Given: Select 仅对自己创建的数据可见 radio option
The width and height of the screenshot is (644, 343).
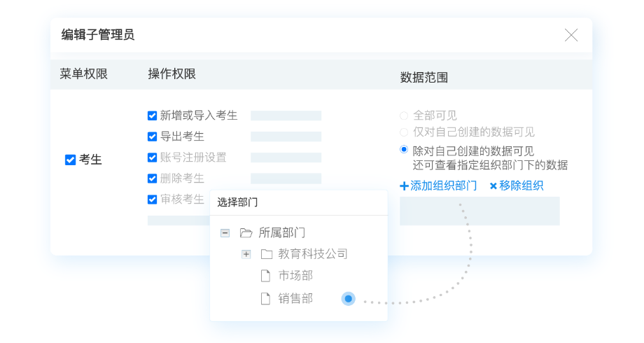Looking at the screenshot, I should point(403,132).
